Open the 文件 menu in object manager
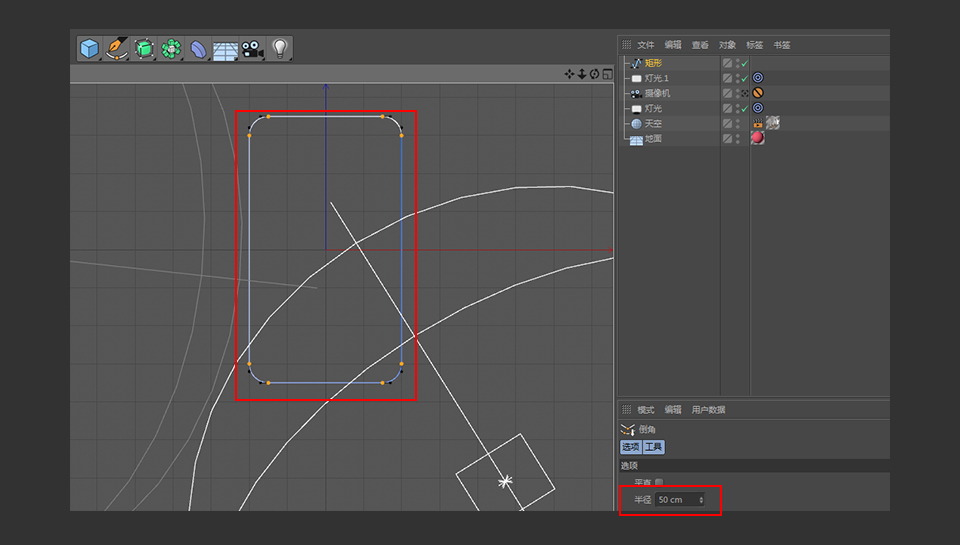Screen dimensions: 960x545 coord(645,45)
